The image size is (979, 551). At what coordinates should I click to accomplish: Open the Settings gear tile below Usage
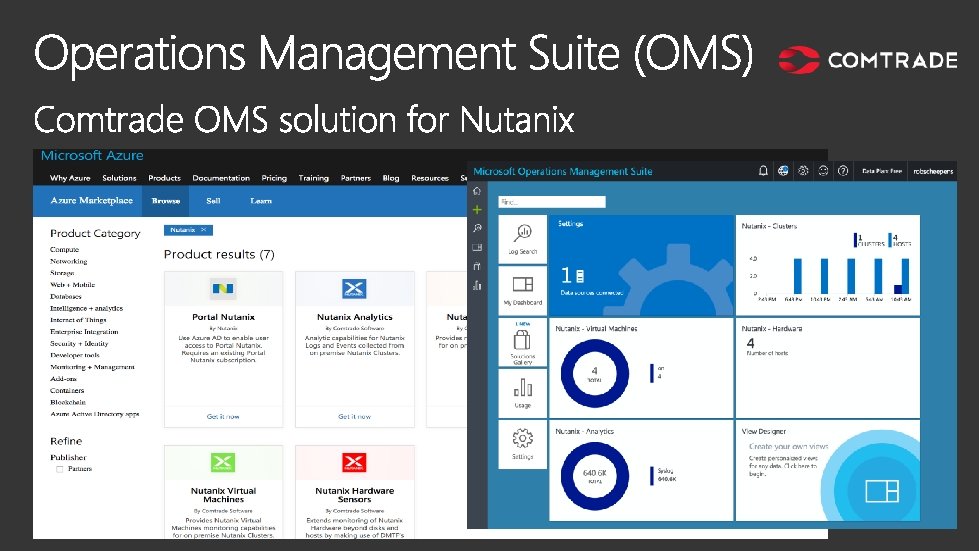click(x=523, y=444)
